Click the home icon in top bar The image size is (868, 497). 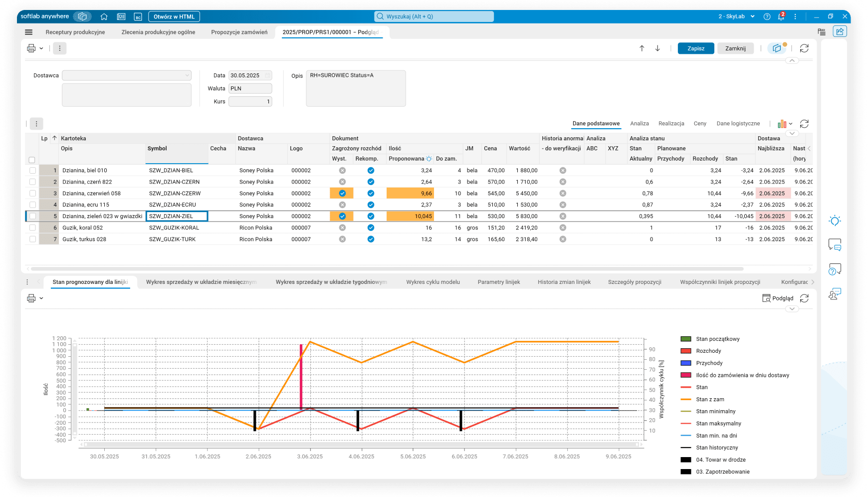coord(104,16)
